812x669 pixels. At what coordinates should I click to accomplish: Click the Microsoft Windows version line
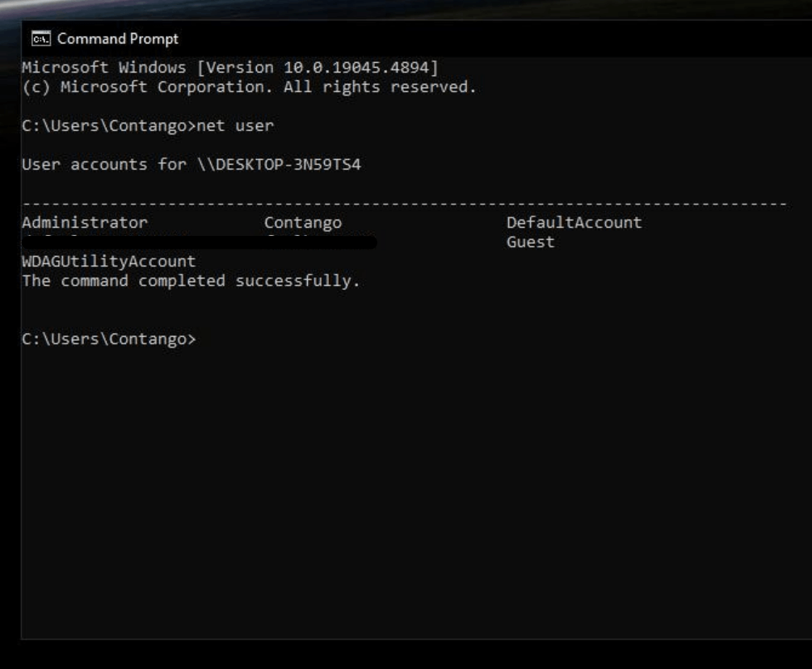[x=229, y=67]
